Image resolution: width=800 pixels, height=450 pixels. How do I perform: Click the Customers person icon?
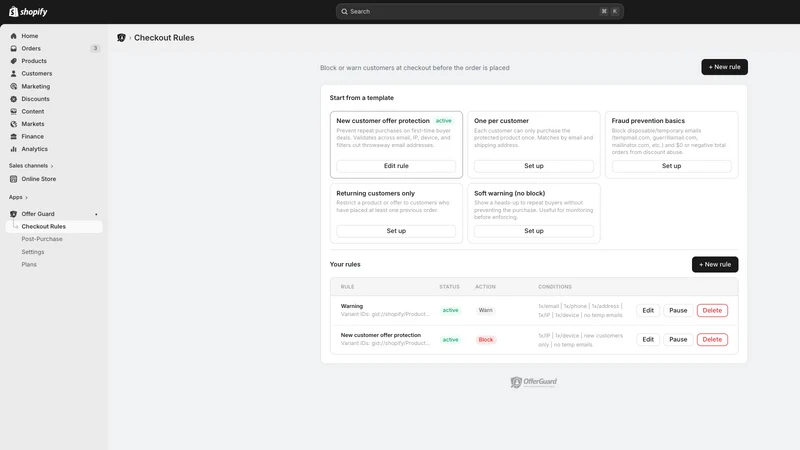[x=13, y=73]
